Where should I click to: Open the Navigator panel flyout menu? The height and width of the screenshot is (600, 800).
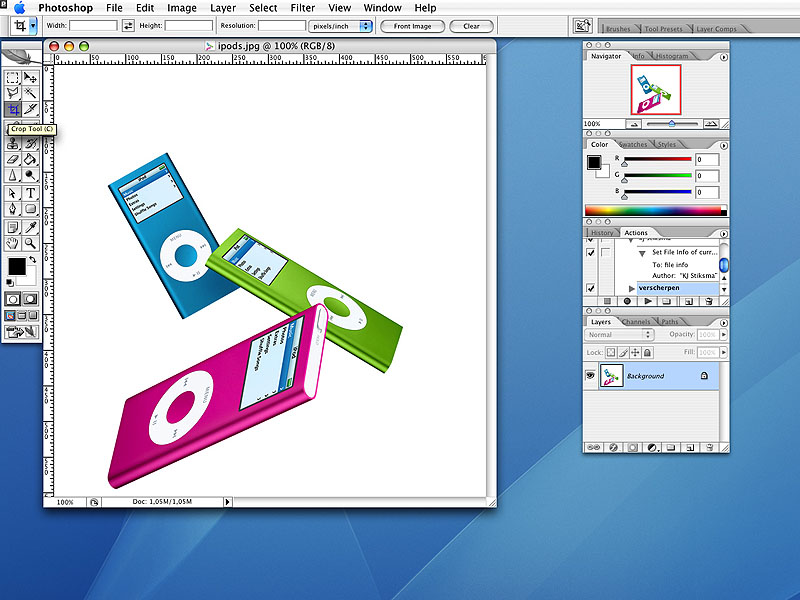click(x=724, y=57)
